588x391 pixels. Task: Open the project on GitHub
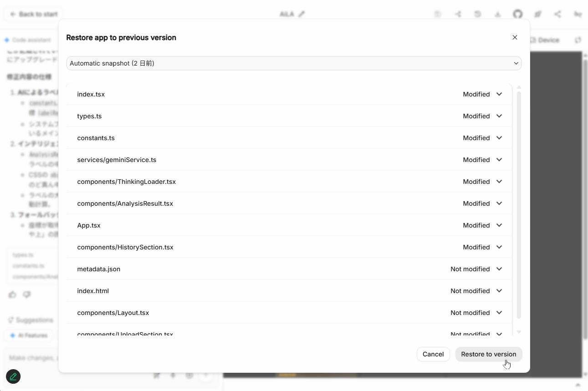point(518,14)
